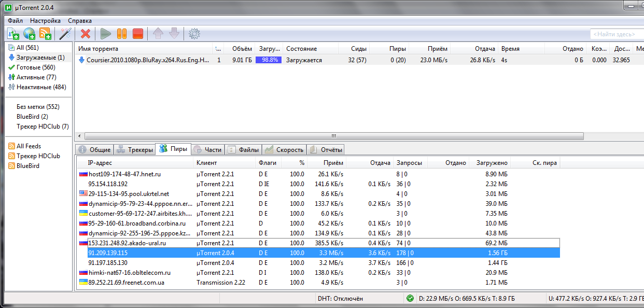The width and height of the screenshot is (644, 308).
Task: Select peer 153.231.248.92.akado-ural.ru
Action: coord(319,243)
